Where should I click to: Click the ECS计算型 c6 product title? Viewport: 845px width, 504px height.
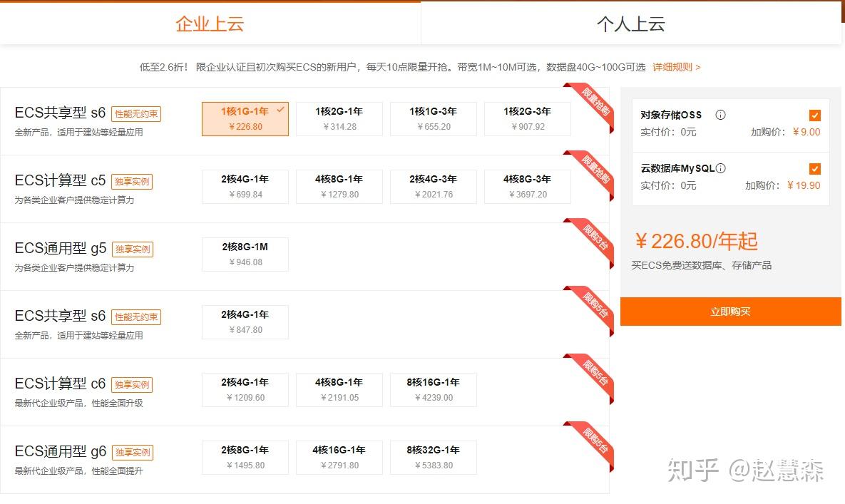(61, 384)
